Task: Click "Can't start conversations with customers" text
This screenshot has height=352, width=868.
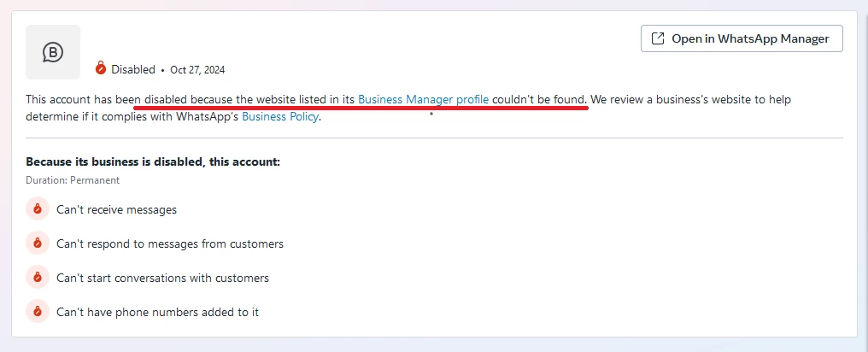Action: [x=162, y=278]
